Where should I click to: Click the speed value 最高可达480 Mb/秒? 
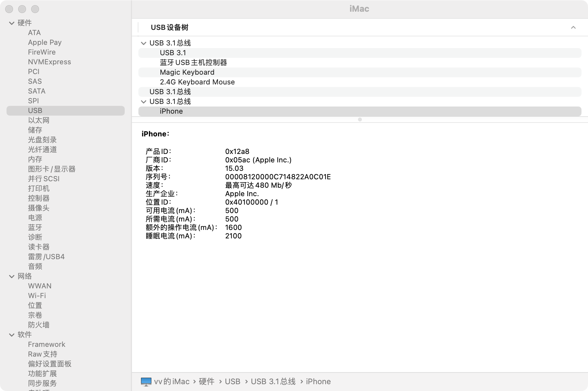click(x=259, y=185)
